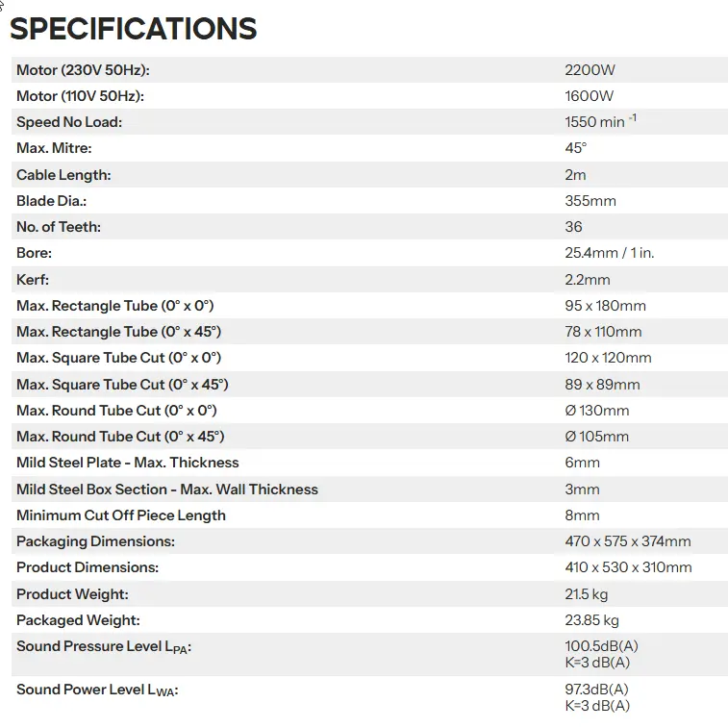The height and width of the screenshot is (728, 728).
Task: Select Max. Rectangle Tube (0° x 0°) label
Action: click(x=115, y=306)
